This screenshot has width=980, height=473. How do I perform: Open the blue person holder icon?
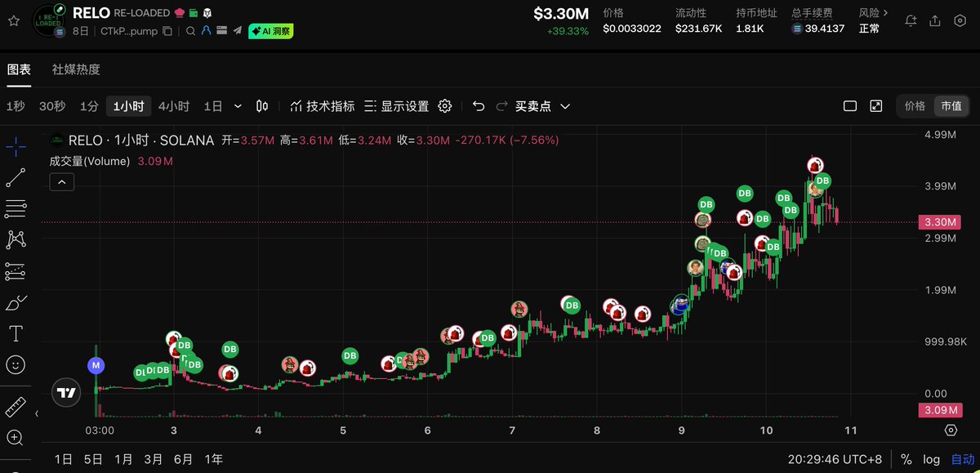[x=206, y=31]
